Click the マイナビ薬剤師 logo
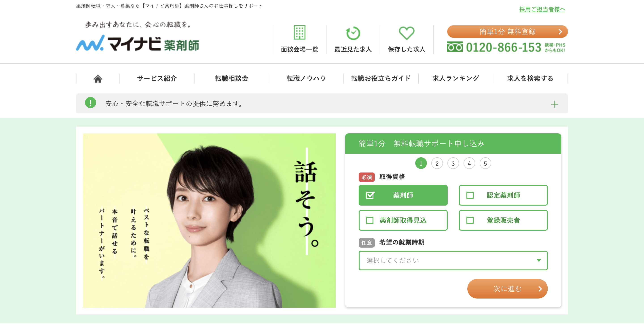 click(138, 43)
